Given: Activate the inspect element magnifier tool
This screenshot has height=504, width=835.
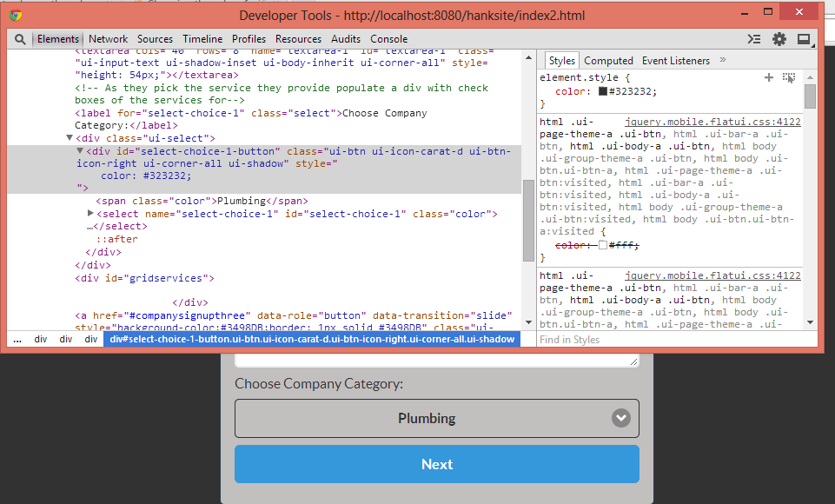Looking at the screenshot, I should click(19, 38).
